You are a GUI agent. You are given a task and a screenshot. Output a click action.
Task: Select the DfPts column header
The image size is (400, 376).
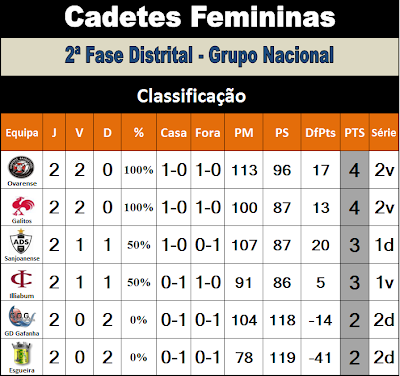point(320,133)
